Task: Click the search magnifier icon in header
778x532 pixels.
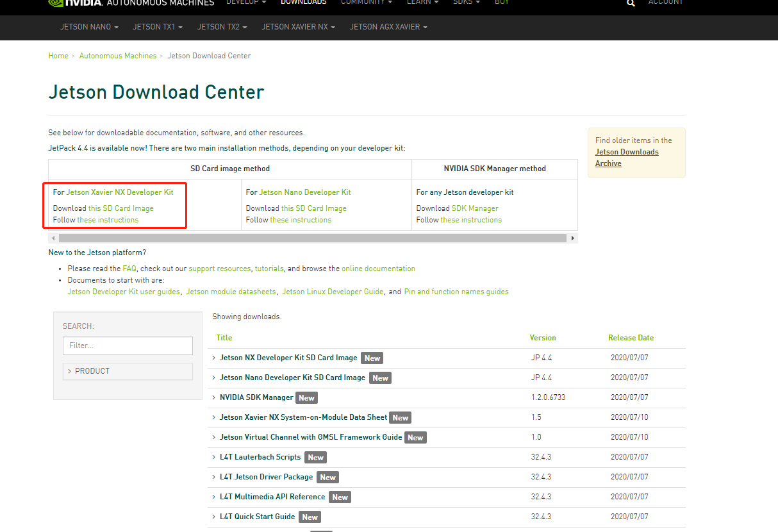Action: (x=631, y=3)
